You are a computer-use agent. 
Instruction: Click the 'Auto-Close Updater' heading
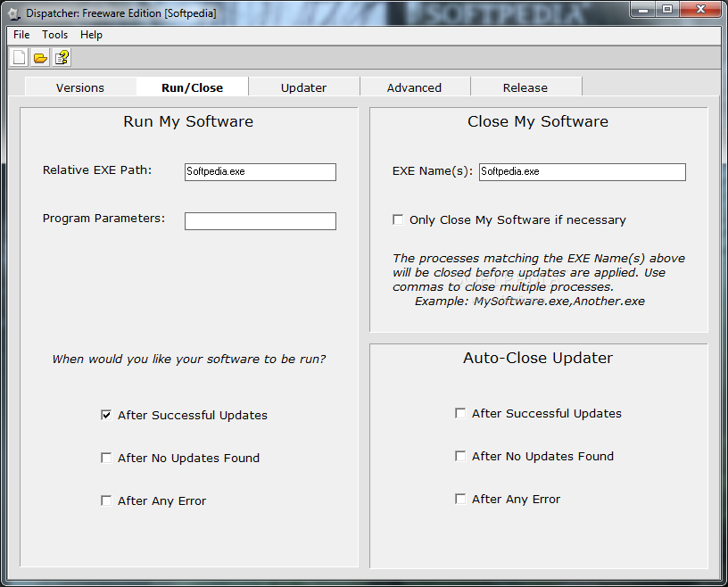pyautogui.click(x=538, y=358)
